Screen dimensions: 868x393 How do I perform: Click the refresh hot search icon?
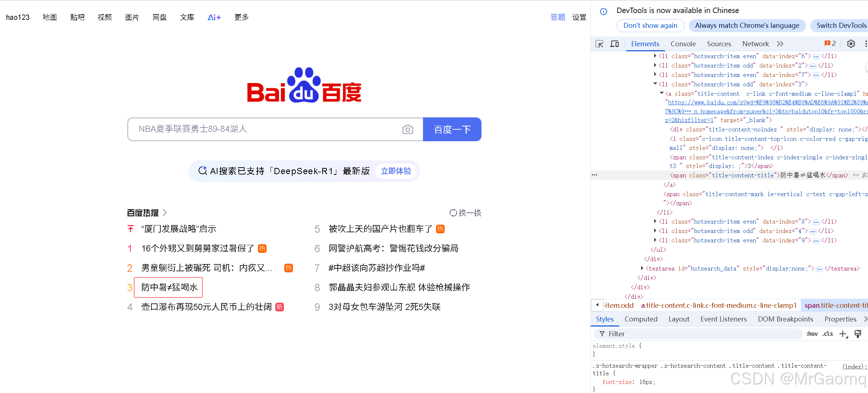tap(453, 213)
